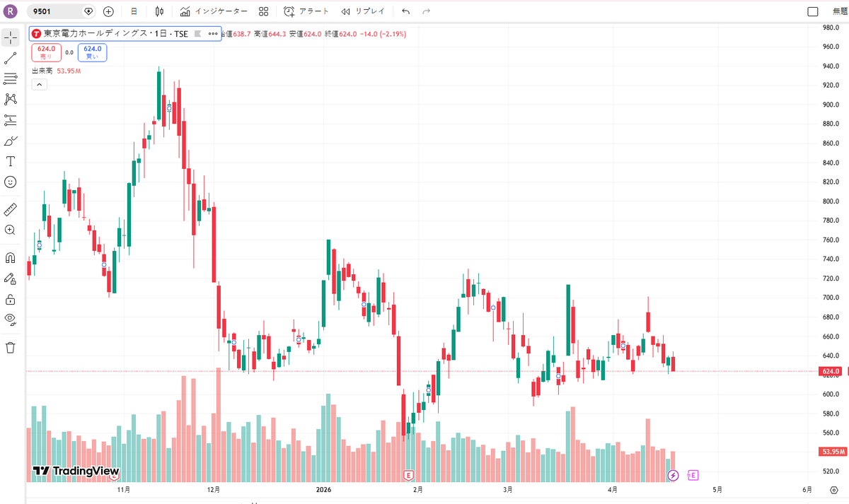Open the 日 interval selector
The width and height of the screenshot is (849, 504).
pyautogui.click(x=134, y=11)
